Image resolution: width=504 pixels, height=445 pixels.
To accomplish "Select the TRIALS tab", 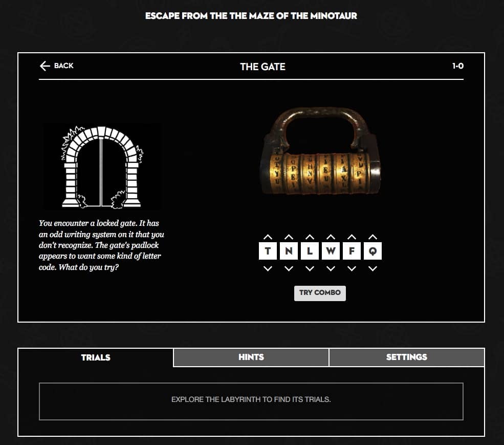I will click(95, 358).
